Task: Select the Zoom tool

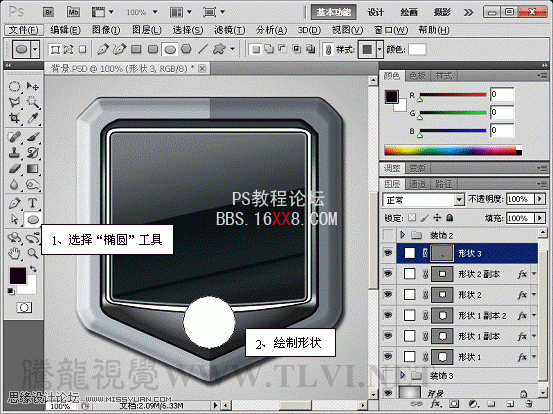Action: (33, 253)
